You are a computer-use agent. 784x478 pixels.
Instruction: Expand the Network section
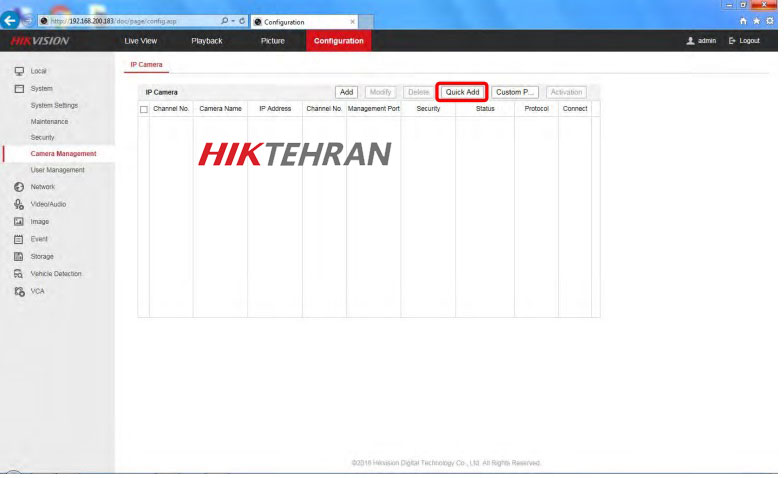click(x=42, y=187)
